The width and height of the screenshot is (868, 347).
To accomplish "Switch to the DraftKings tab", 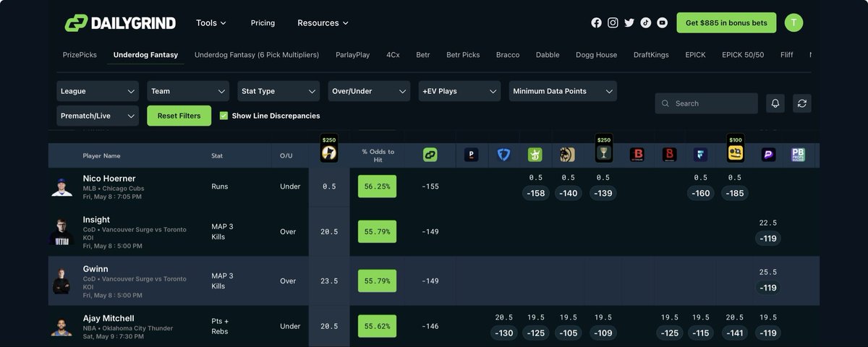I will point(651,54).
